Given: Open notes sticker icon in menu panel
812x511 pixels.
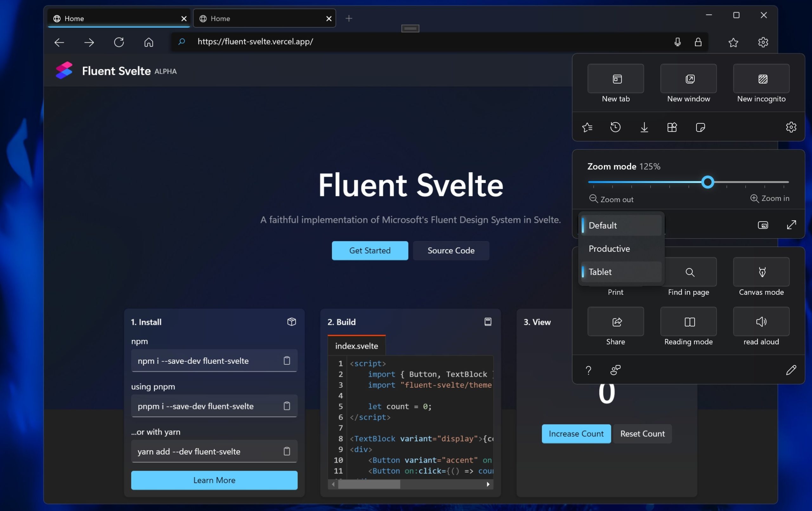Looking at the screenshot, I should tap(700, 127).
